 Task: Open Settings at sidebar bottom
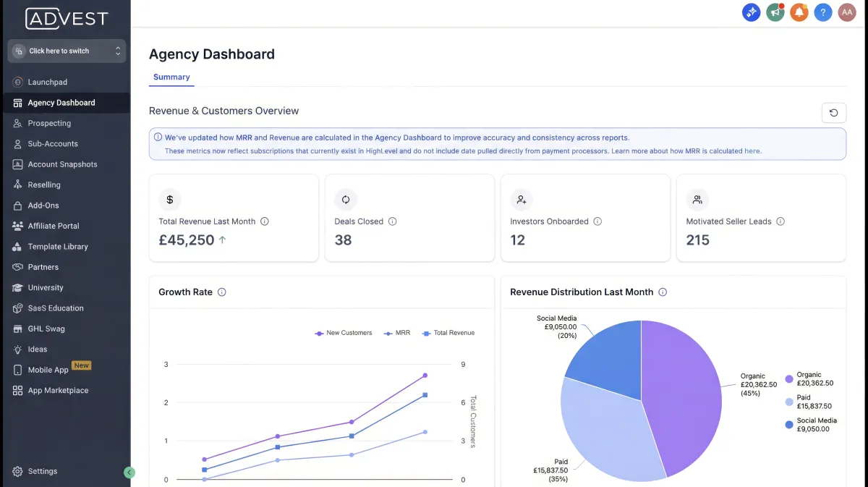[x=42, y=471]
